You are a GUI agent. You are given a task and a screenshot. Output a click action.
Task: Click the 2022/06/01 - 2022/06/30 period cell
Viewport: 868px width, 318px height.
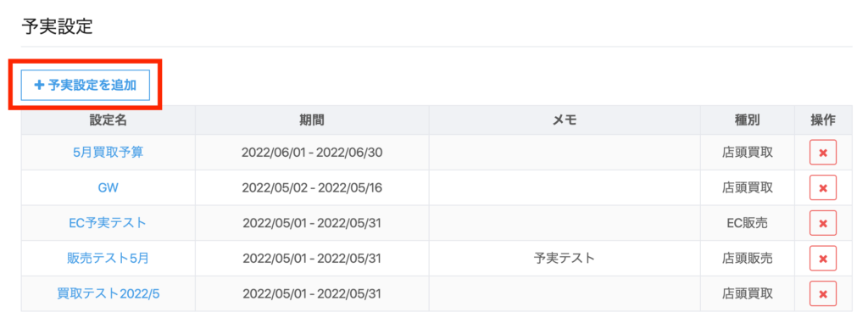tap(312, 153)
